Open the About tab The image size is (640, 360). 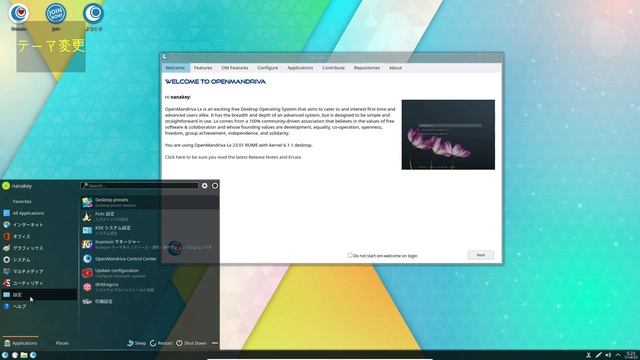pyautogui.click(x=396, y=68)
